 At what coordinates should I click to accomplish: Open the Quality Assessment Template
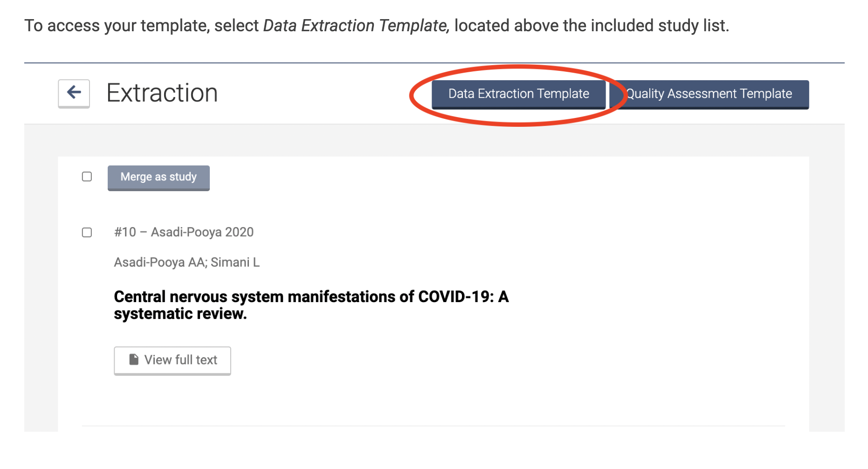[x=710, y=94]
